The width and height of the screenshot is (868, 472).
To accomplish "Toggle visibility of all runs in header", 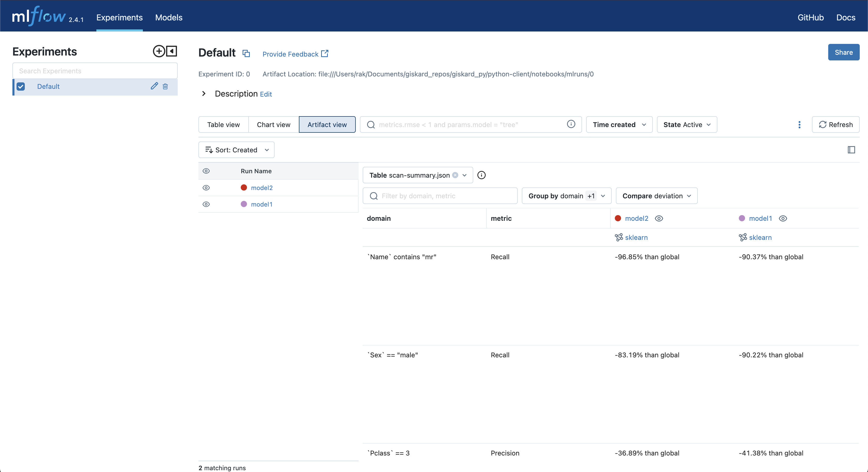I will (x=206, y=171).
